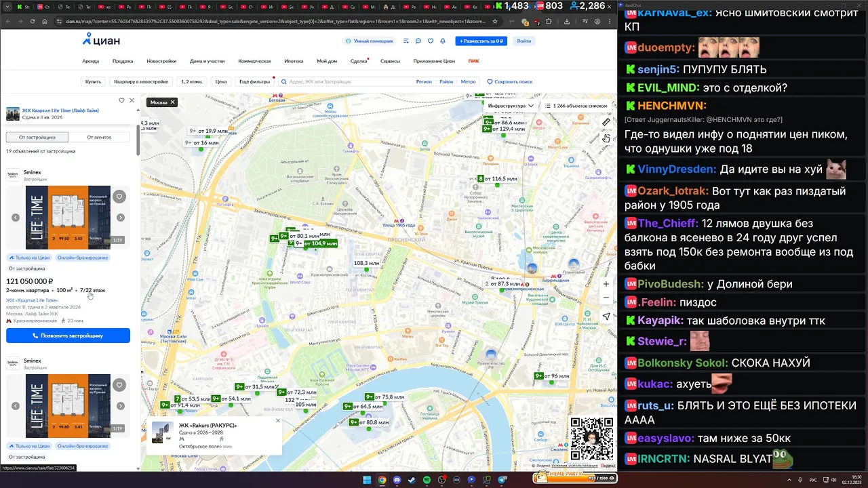Screen dimensions: 868x488
Task: Open Steam from the taskbar
Action: click(412, 480)
